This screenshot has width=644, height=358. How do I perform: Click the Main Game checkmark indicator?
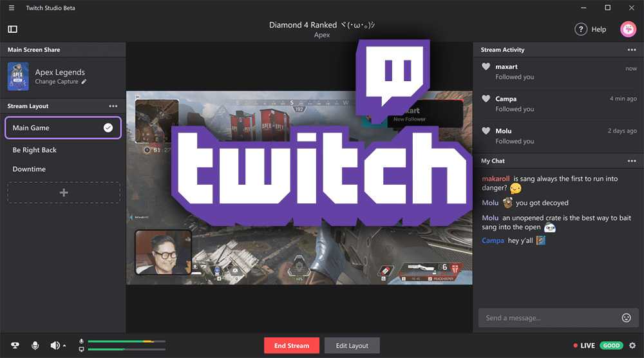[108, 127]
